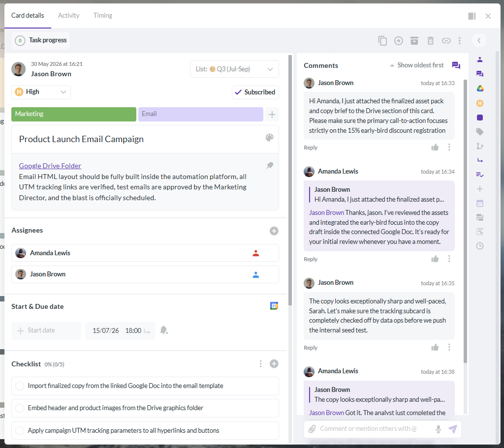Copy card link with the chain icon
Viewport: 504px width, 448px height.
pyautogui.click(x=446, y=41)
